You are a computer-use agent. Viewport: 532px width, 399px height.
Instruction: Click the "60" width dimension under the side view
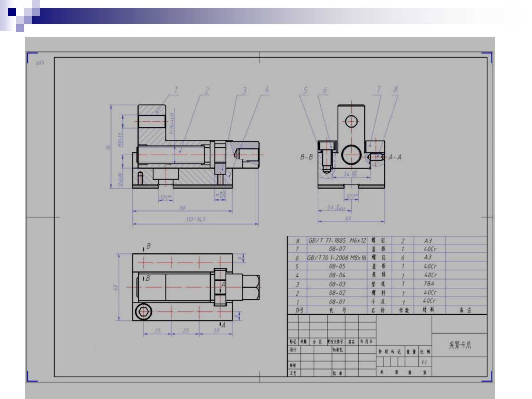(x=348, y=218)
